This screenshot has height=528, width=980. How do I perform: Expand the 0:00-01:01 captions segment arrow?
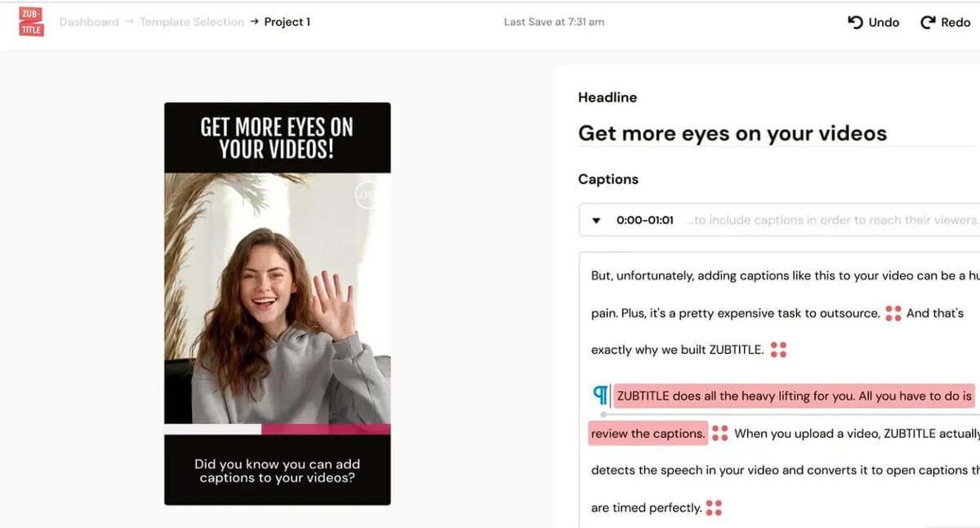tap(596, 220)
